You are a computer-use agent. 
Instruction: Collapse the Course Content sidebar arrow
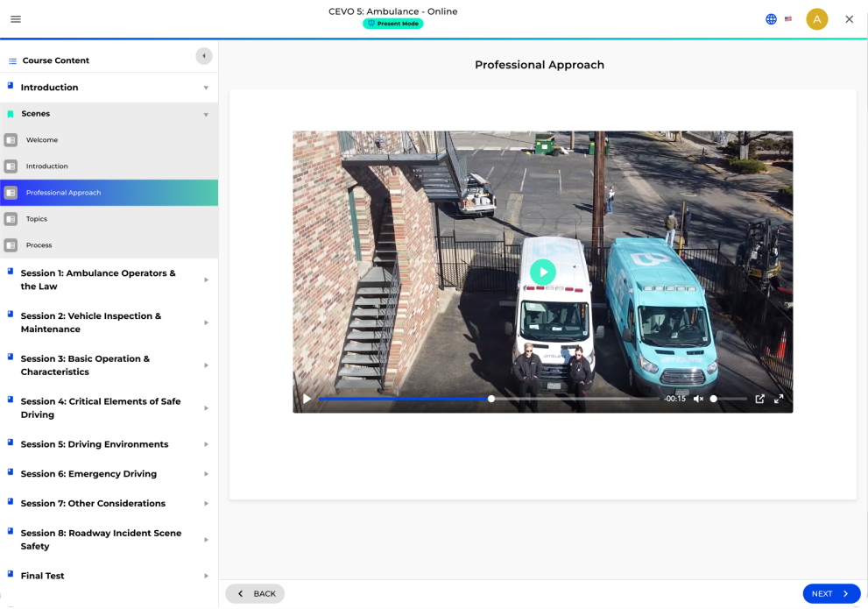pos(204,56)
